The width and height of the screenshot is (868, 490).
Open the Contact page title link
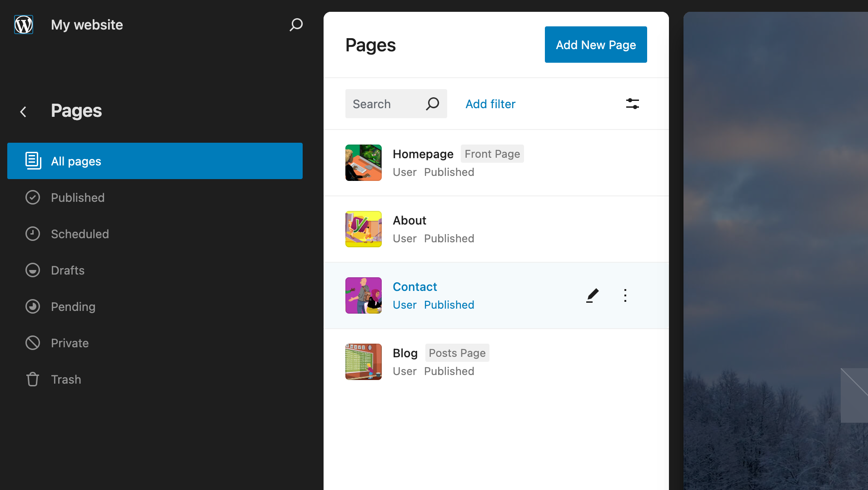pos(415,287)
